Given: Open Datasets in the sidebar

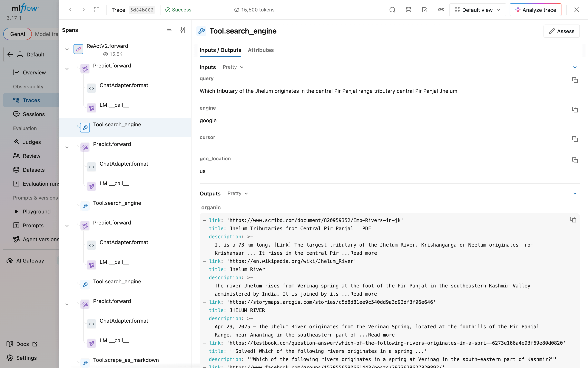Looking at the screenshot, I should click(x=31, y=170).
